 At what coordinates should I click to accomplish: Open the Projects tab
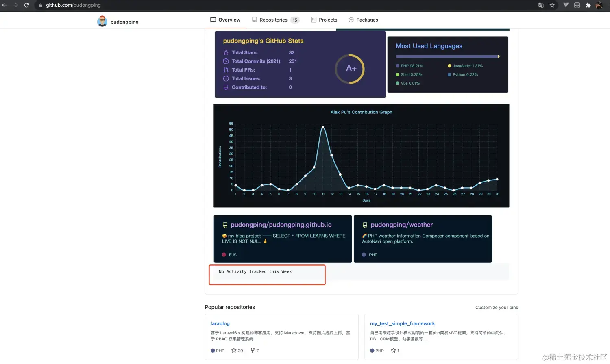point(324,19)
